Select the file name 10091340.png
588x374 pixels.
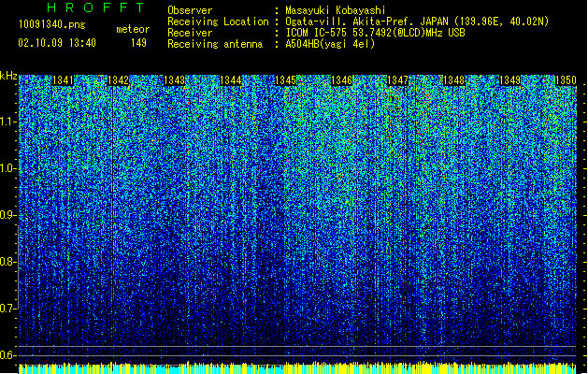point(51,24)
